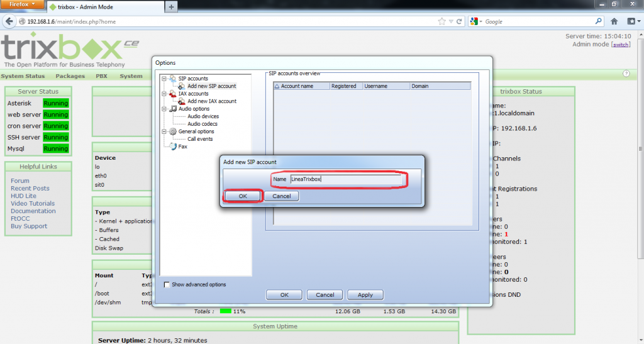Image resolution: width=644 pixels, height=344 pixels.
Task: Open the System menu
Action: [x=131, y=76]
